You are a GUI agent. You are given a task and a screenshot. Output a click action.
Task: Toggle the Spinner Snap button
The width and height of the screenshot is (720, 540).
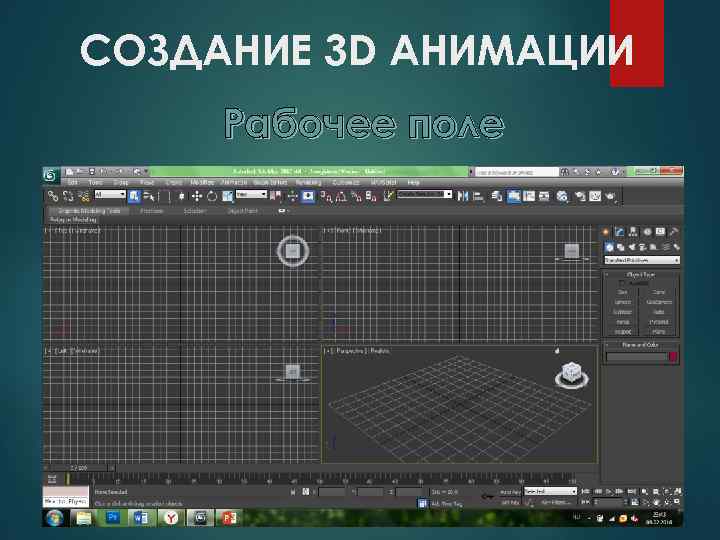click(x=371, y=197)
